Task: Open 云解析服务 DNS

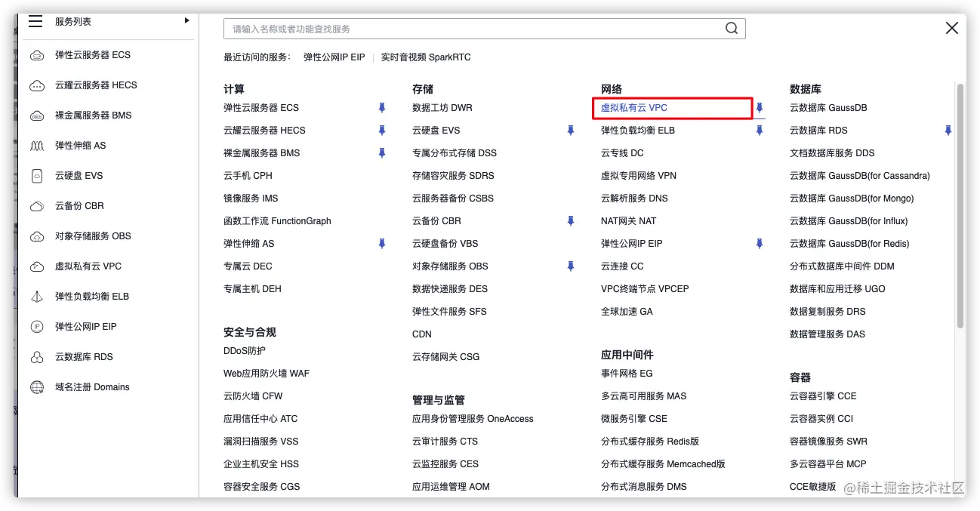Action: point(634,199)
